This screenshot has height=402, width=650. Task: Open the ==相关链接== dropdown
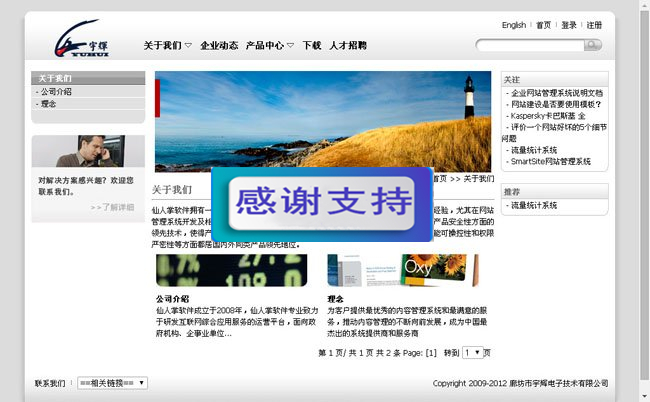click(x=112, y=383)
